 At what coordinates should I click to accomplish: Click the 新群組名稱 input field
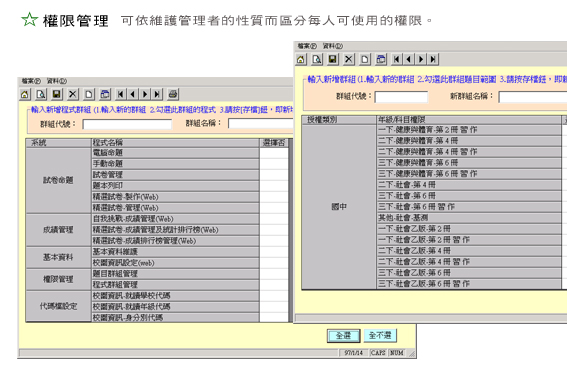[533, 97]
